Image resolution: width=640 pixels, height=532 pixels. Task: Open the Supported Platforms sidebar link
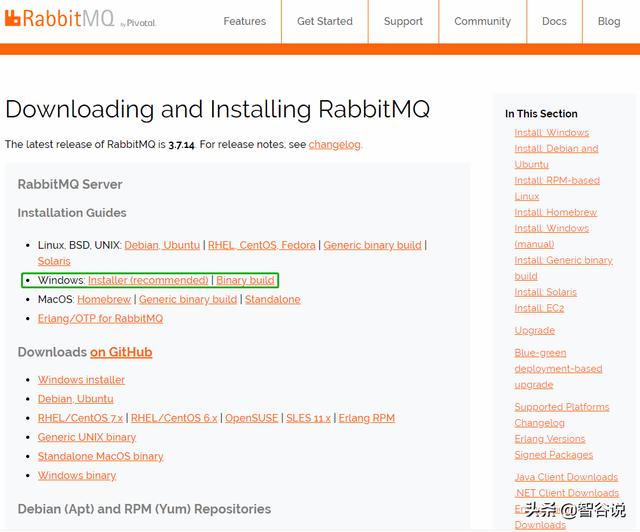click(562, 407)
